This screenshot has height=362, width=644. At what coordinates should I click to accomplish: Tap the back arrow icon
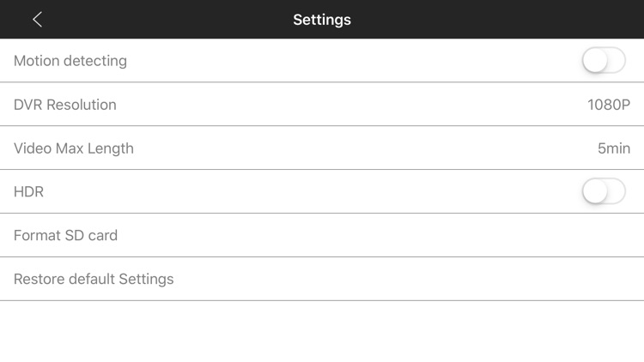pos(37,20)
